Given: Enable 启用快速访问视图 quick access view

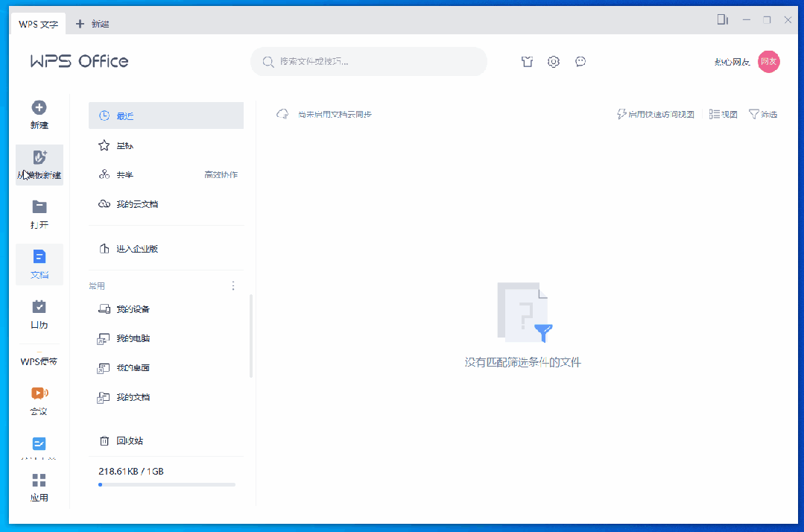Looking at the screenshot, I should pyautogui.click(x=656, y=114).
